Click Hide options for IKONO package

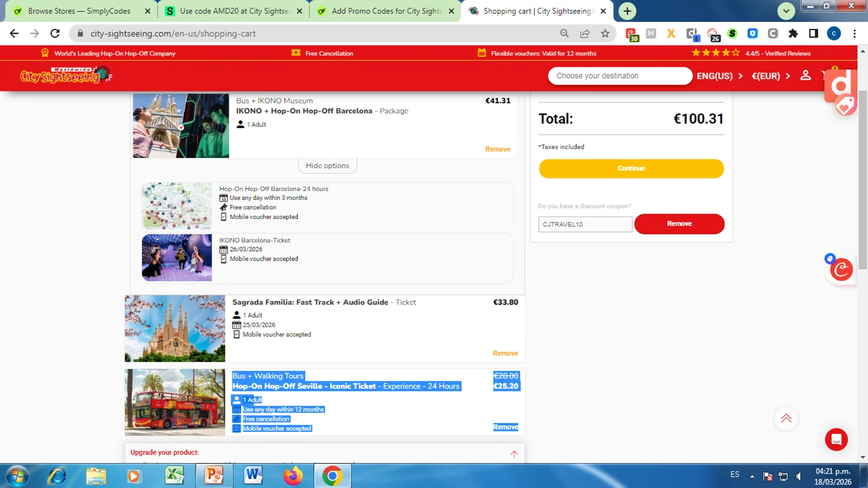(328, 166)
